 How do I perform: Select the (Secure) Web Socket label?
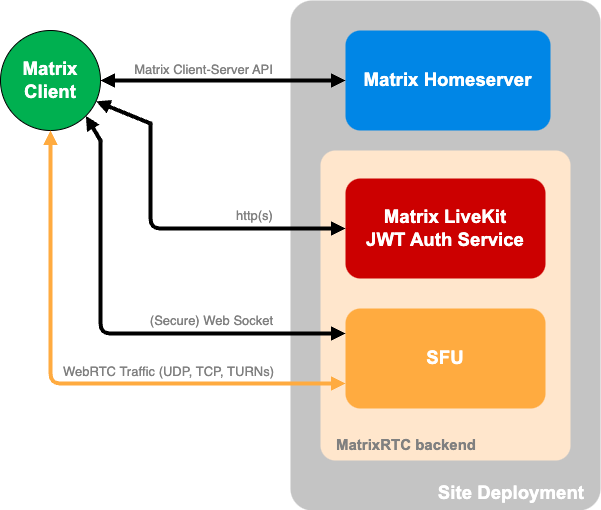[210, 322]
